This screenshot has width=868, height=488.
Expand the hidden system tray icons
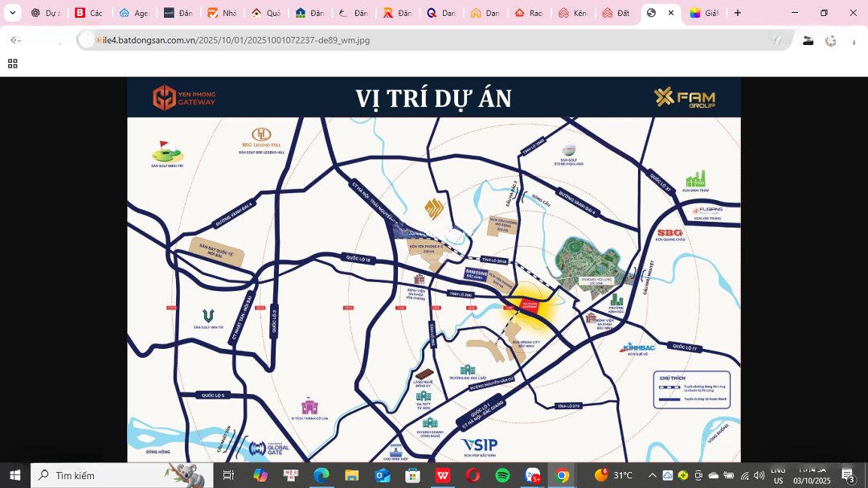tap(652, 475)
